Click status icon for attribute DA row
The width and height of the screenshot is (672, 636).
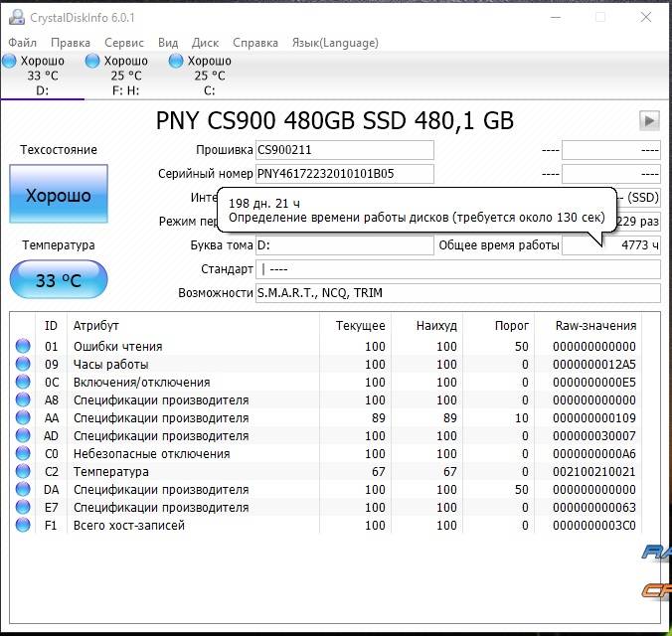coord(23,489)
